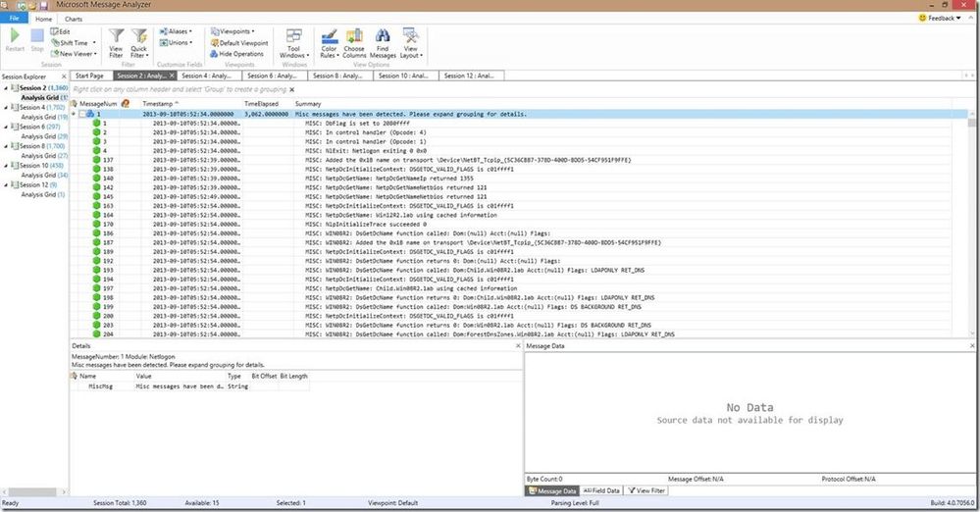
Task: Collapse the Session 10 tree node
Action: pos(6,166)
